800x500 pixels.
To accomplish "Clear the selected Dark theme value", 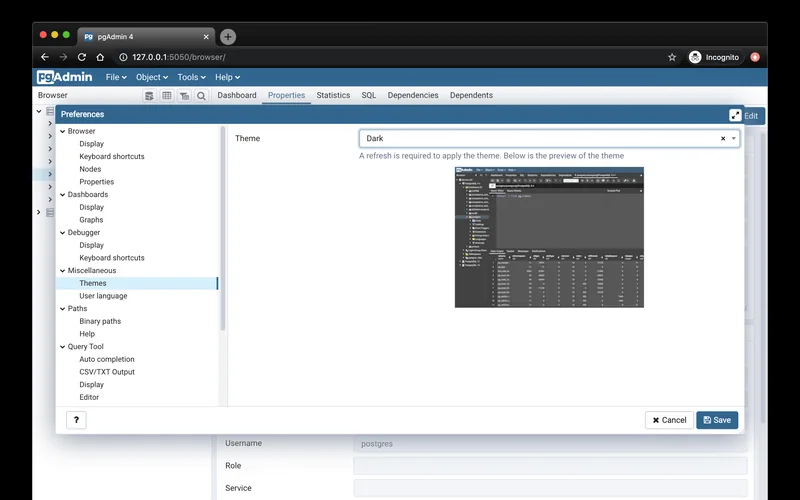I will coord(723,138).
